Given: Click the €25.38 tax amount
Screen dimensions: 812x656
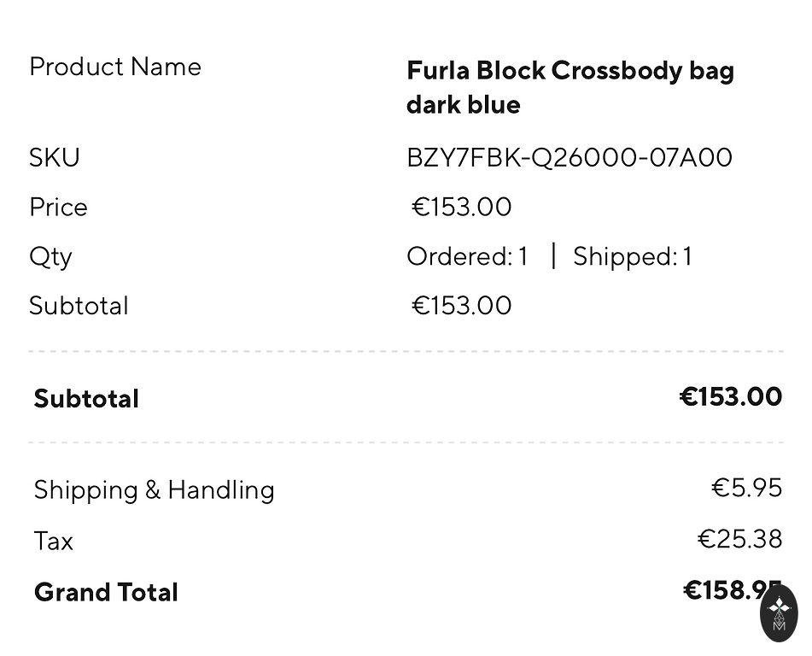Looking at the screenshot, I should coord(740,539).
